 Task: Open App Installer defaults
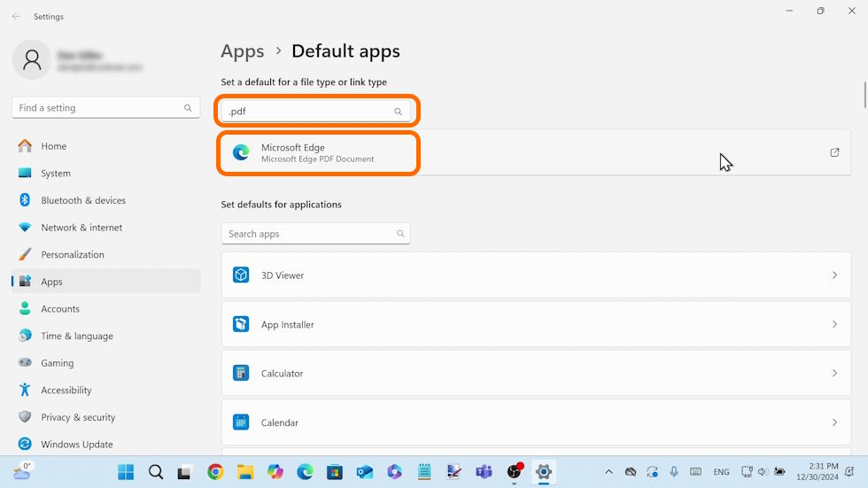536,324
